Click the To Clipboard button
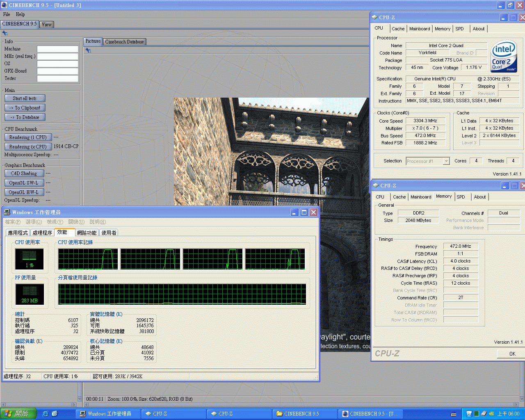Image resolution: width=525 pixels, height=420 pixels. coord(25,108)
